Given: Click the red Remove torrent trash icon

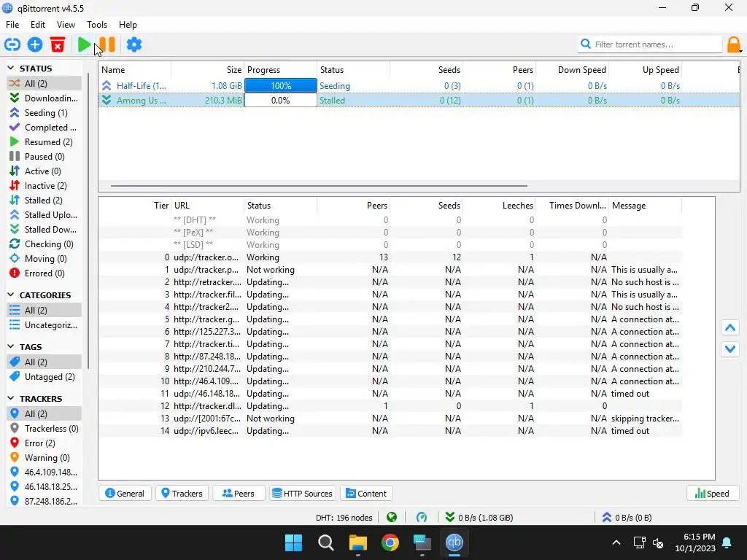Looking at the screenshot, I should pyautogui.click(x=58, y=44).
